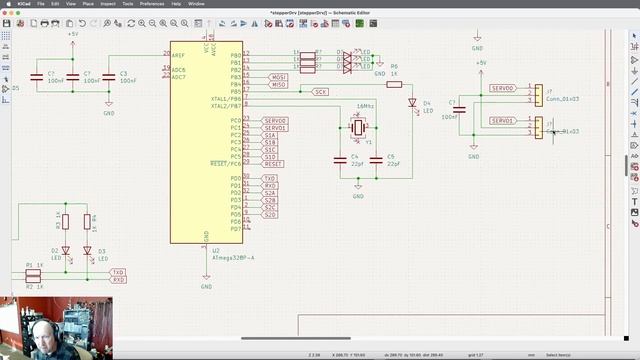
Task: Annotate schematic symbols
Action: (x=303, y=23)
